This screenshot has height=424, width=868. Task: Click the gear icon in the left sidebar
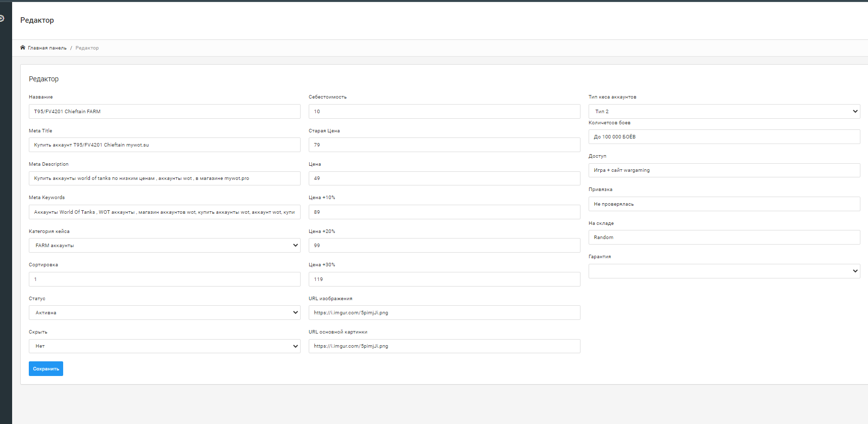click(x=2, y=19)
